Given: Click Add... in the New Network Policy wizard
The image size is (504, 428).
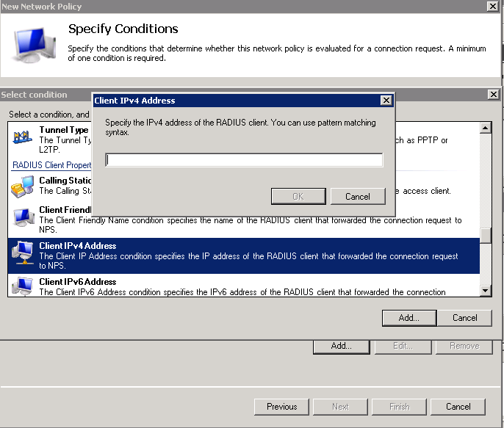Looking at the screenshot, I should [342, 346].
